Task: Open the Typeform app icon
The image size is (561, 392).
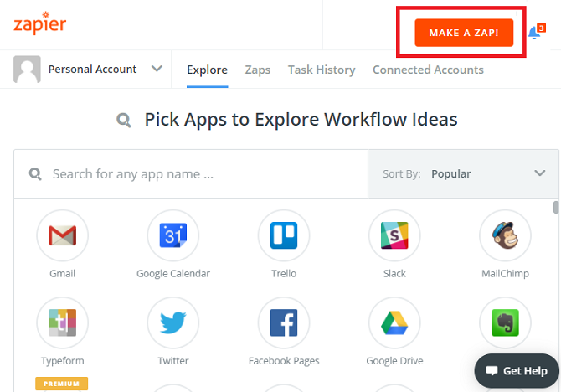Action: click(62, 322)
